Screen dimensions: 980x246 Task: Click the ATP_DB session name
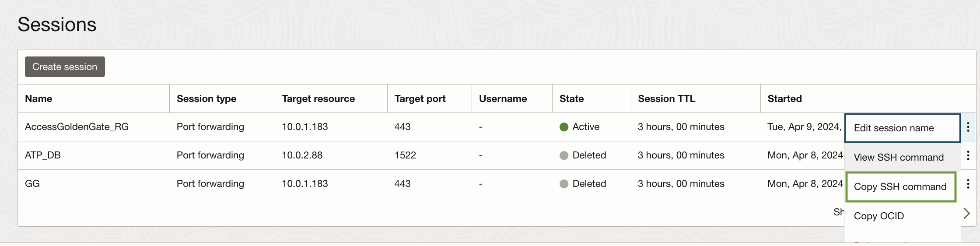pos(43,155)
